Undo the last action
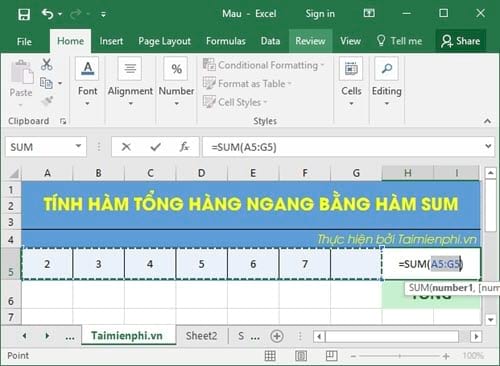Image resolution: width=500 pixels, height=366 pixels. 47,14
